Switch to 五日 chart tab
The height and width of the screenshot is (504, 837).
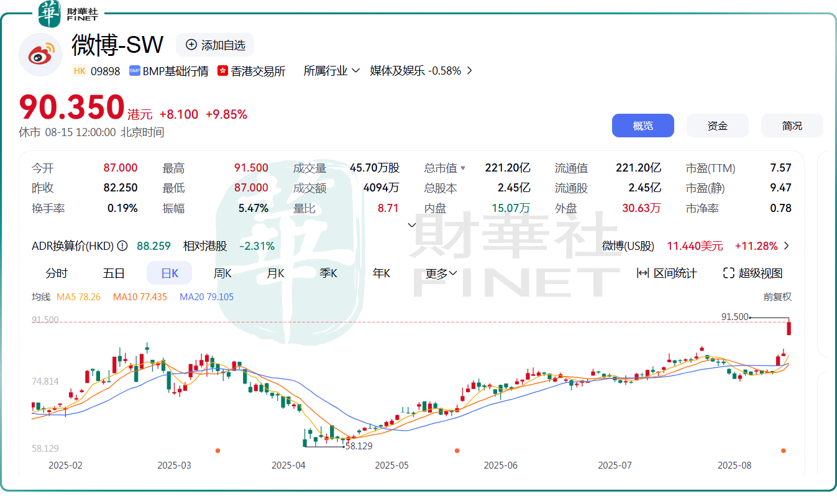(114, 273)
